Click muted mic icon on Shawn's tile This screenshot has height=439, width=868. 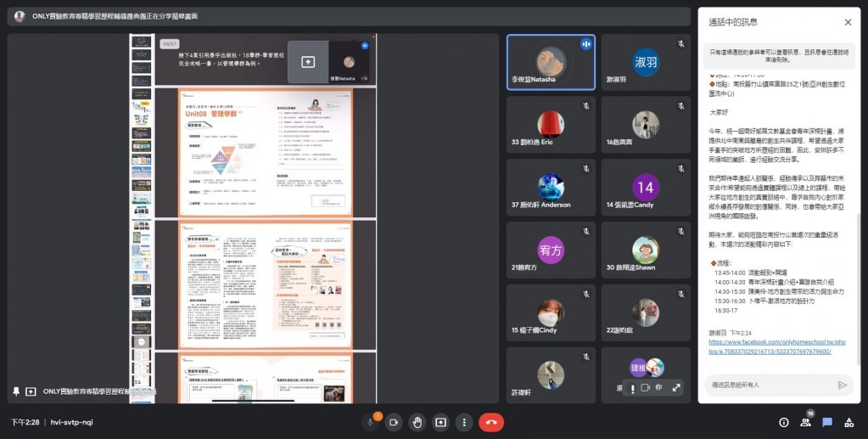click(x=680, y=231)
